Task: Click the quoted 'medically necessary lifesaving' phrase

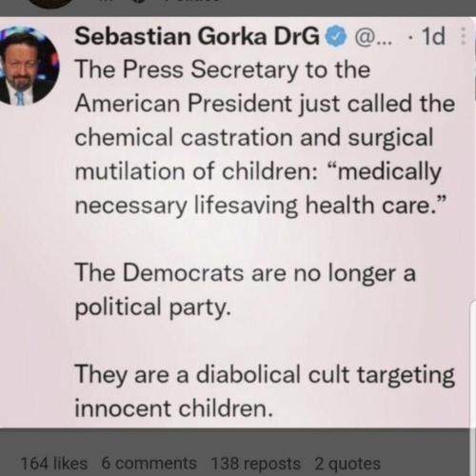Action: click(258, 188)
